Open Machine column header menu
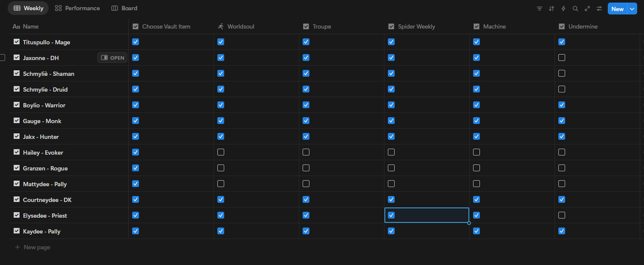This screenshot has width=644, height=265. click(x=513, y=26)
